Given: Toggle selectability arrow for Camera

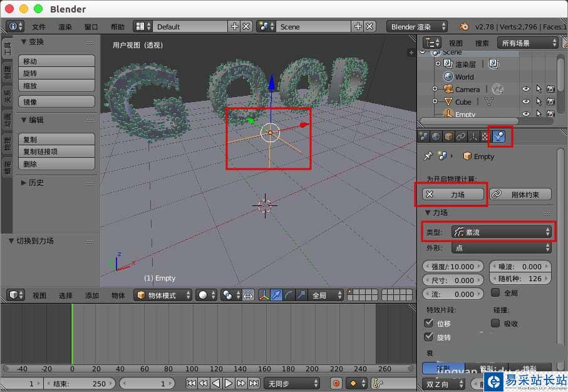Looking at the screenshot, I should [x=539, y=89].
